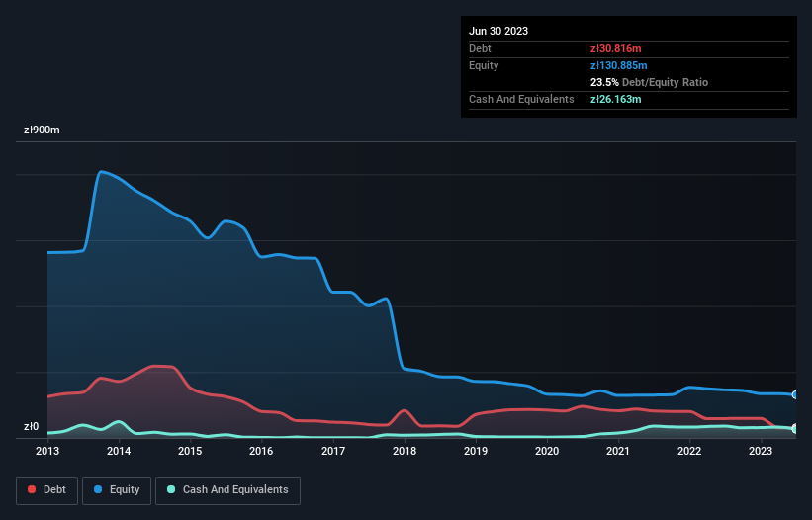Click the 2018 x-axis label
Image resolution: width=812 pixels, height=520 pixels.
pyautogui.click(x=405, y=451)
